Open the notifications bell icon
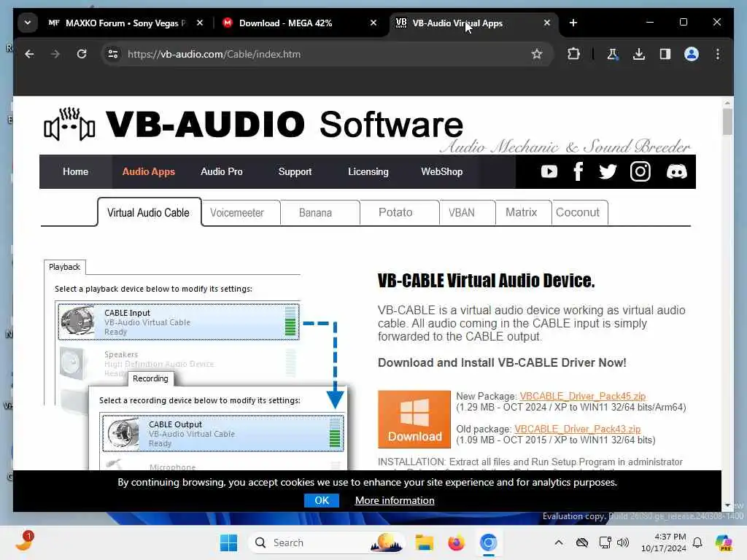Image resolution: width=747 pixels, height=560 pixels. (697, 542)
